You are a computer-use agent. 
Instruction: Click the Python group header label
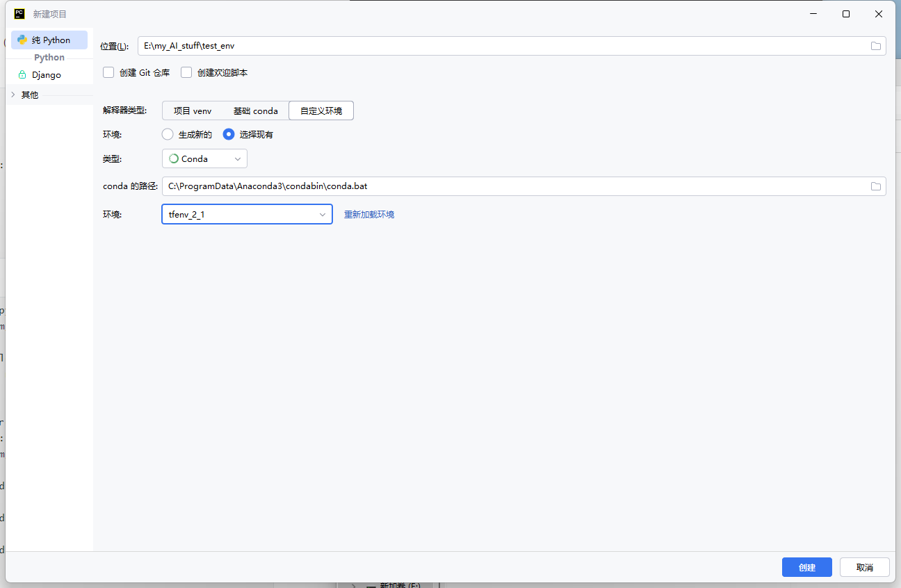49,58
